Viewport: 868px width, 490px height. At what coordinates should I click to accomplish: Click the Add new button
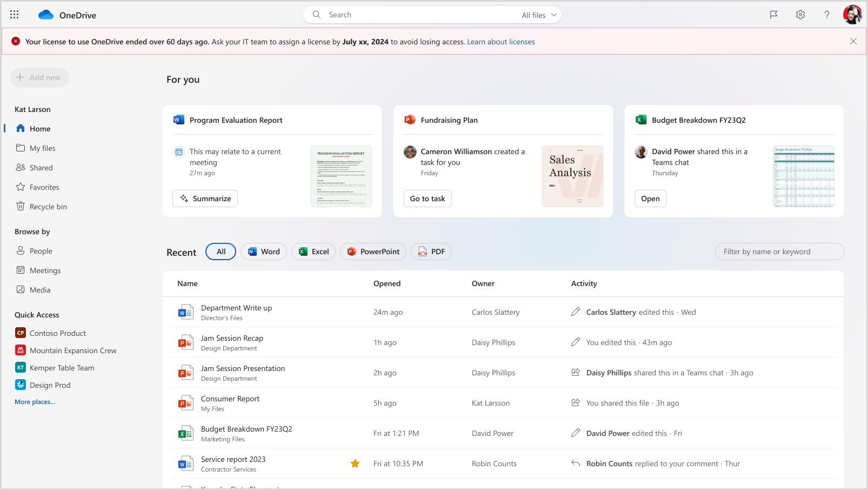39,77
